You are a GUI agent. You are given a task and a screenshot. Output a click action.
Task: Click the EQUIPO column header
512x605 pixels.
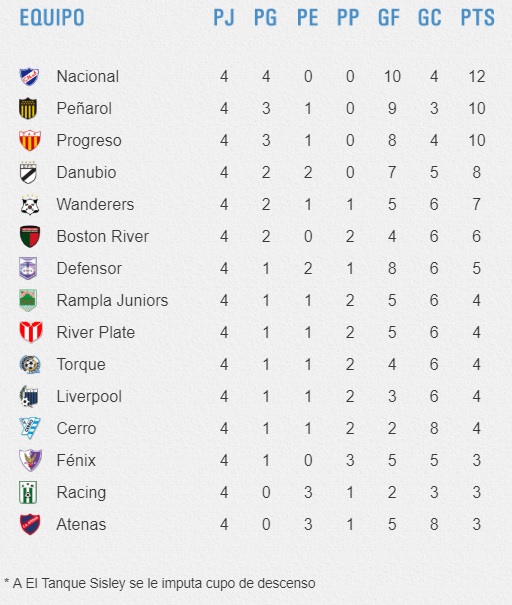pos(52,18)
